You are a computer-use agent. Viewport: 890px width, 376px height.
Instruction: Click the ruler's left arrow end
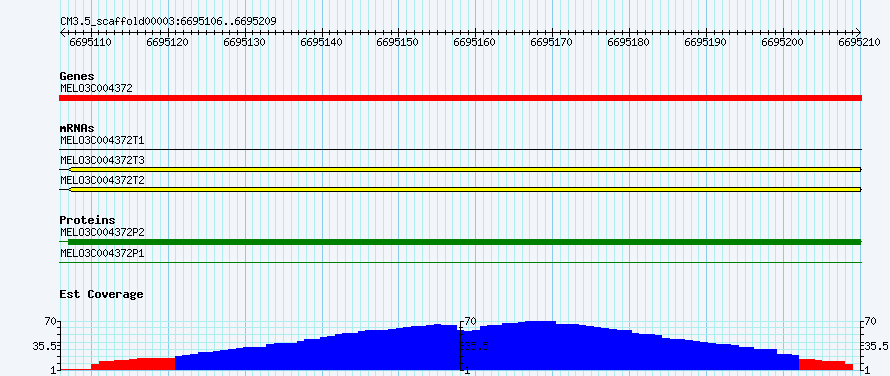[x=63, y=33]
